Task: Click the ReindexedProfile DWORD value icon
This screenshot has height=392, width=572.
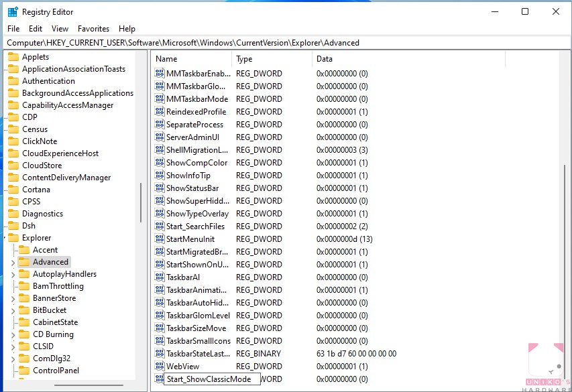Action: point(160,112)
